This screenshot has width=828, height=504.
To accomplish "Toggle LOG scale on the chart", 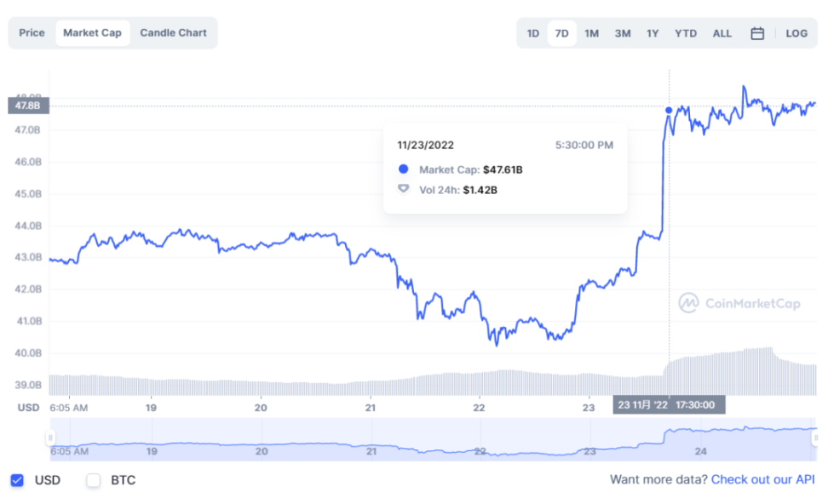I will point(796,33).
